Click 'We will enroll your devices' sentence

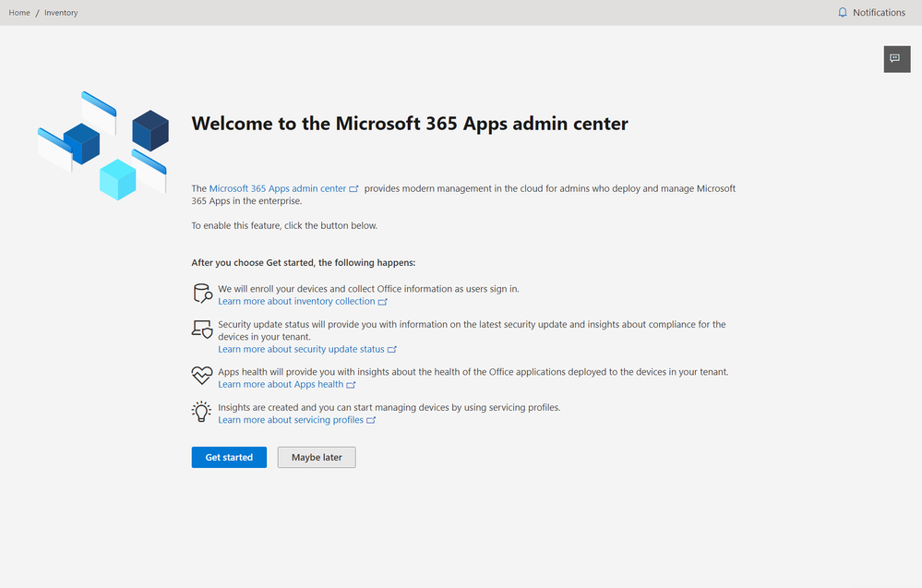[x=368, y=289]
